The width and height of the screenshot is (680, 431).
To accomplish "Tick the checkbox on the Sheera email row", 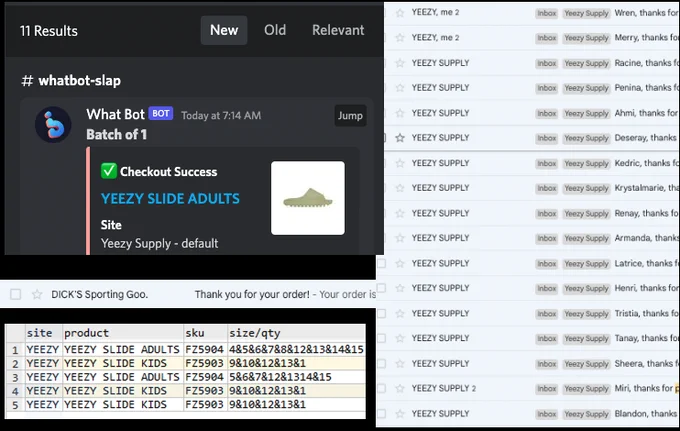I will coord(381,363).
